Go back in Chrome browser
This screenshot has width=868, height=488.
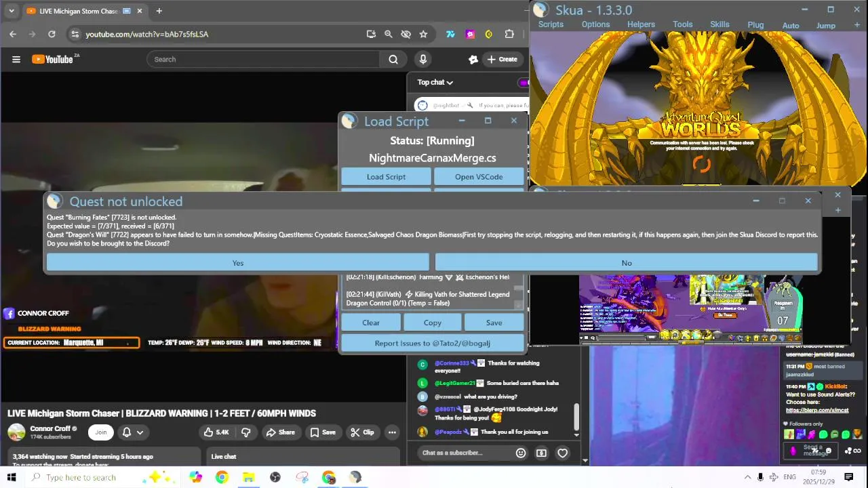(x=13, y=34)
